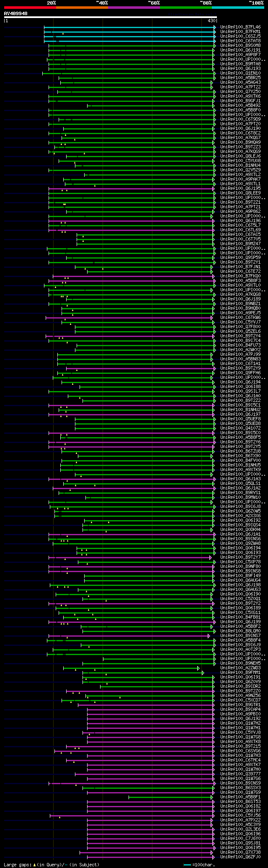Click query name AV409948
Image resolution: width=268 pixels, height=868 pixels.
(x=16, y=13)
